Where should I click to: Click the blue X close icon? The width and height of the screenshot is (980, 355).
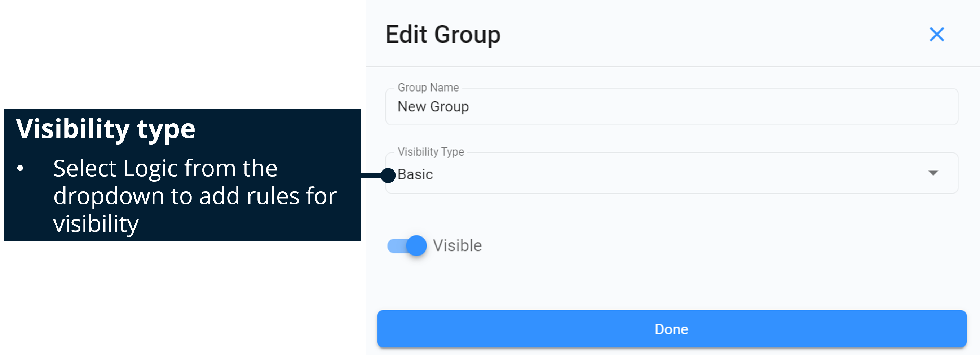(937, 34)
